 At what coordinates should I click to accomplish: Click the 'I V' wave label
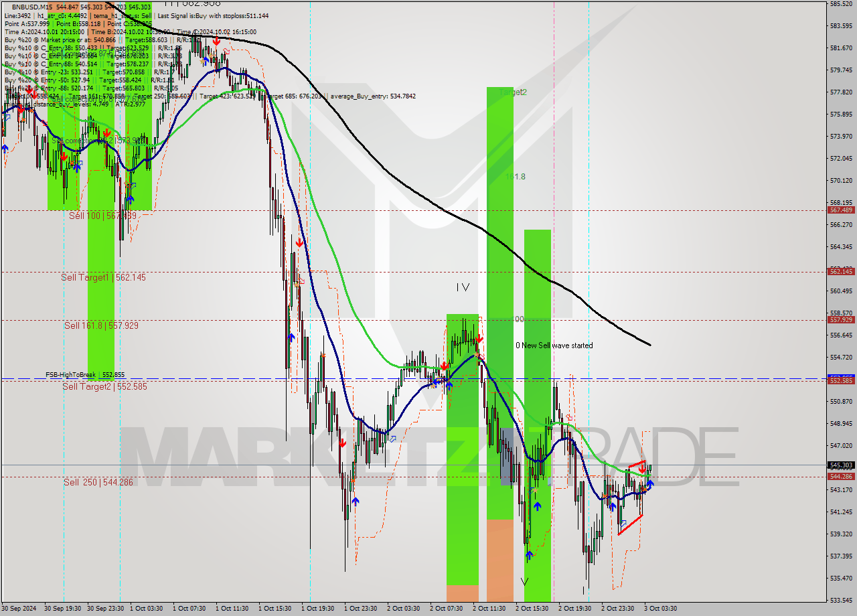click(463, 287)
